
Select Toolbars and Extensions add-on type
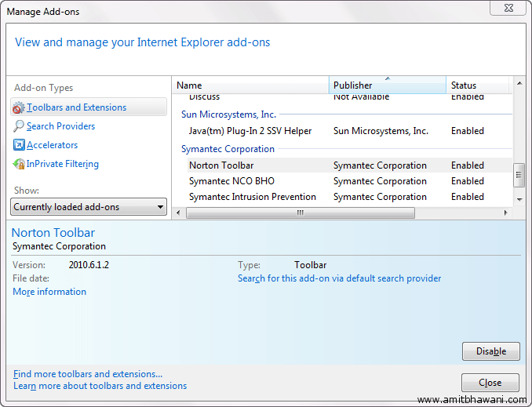pyautogui.click(x=89, y=107)
